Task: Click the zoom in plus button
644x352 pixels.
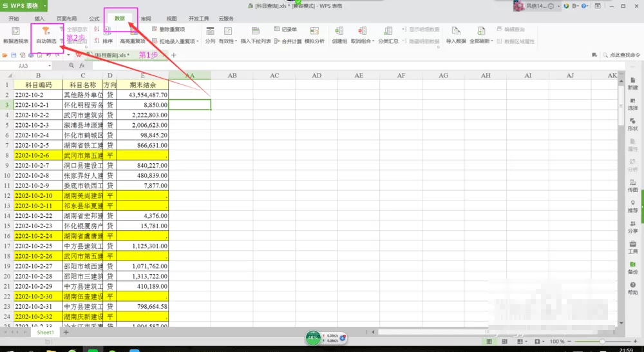Action: (x=636, y=341)
